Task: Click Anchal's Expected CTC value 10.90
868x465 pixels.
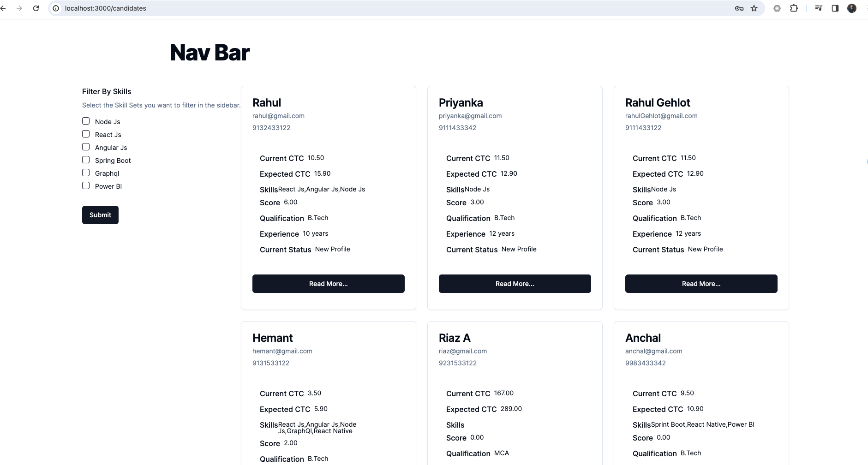Action: pyautogui.click(x=695, y=409)
